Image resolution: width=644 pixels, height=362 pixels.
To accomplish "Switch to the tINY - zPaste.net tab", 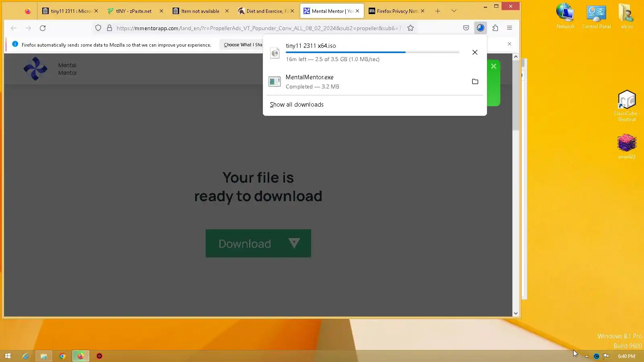I will (x=135, y=11).
